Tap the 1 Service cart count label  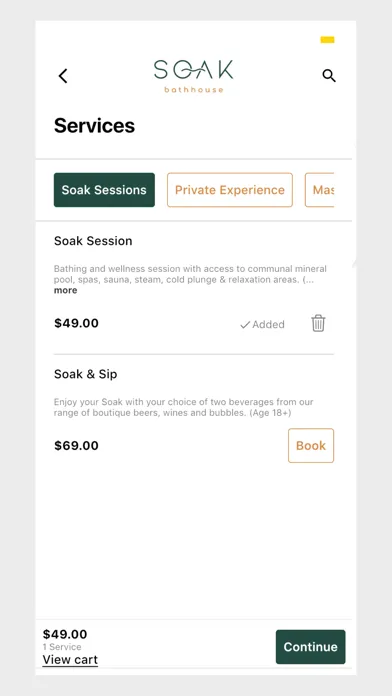(x=62, y=647)
